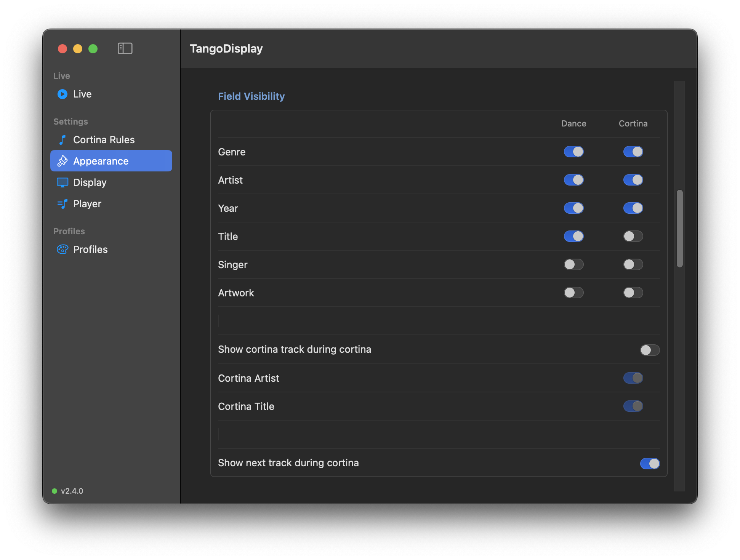Click the Live play icon
This screenshot has width=740, height=560.
(62, 94)
